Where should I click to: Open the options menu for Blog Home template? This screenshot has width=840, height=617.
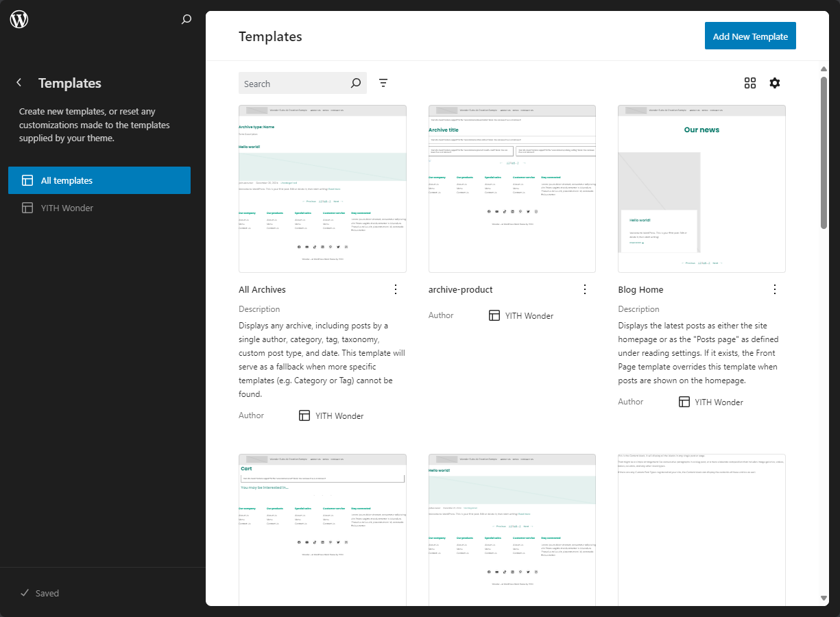[775, 289]
